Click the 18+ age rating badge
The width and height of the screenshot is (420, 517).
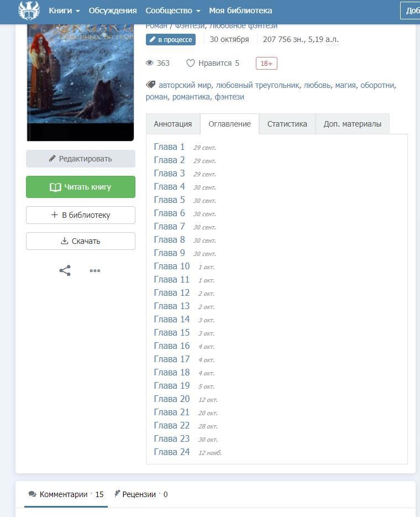tap(266, 63)
